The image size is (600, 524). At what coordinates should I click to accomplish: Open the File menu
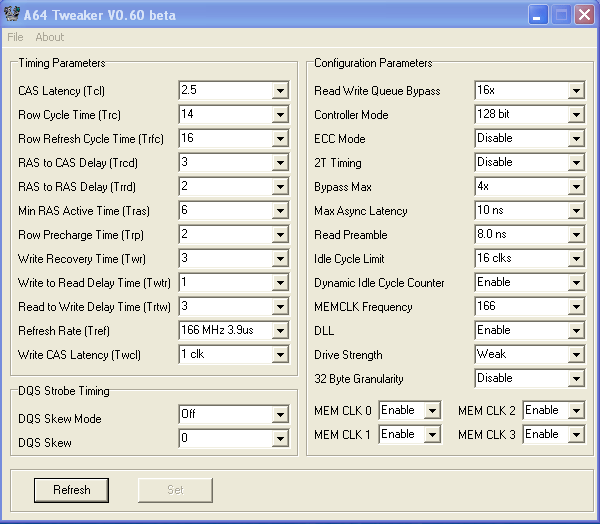tap(15, 37)
